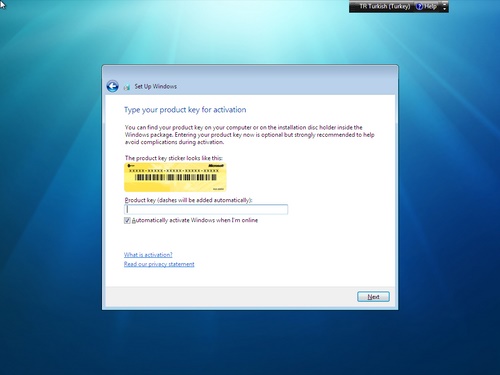Open the What is activation? link

click(x=148, y=255)
